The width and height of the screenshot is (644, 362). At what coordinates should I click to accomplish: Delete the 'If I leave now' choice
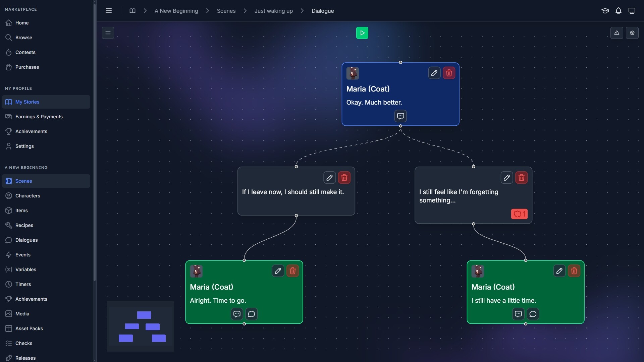344,178
